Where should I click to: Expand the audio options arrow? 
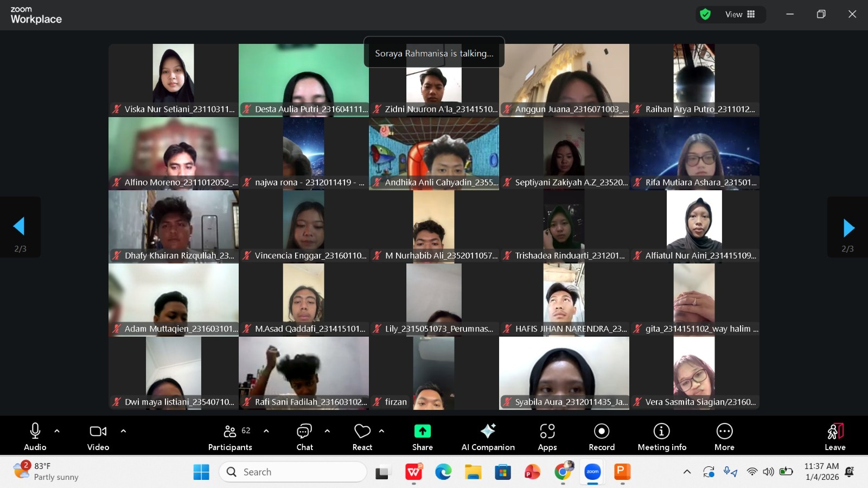57,431
